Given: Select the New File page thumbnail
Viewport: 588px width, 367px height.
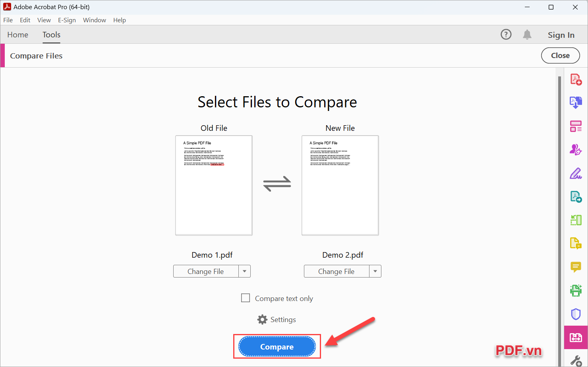Looking at the screenshot, I should [x=340, y=185].
